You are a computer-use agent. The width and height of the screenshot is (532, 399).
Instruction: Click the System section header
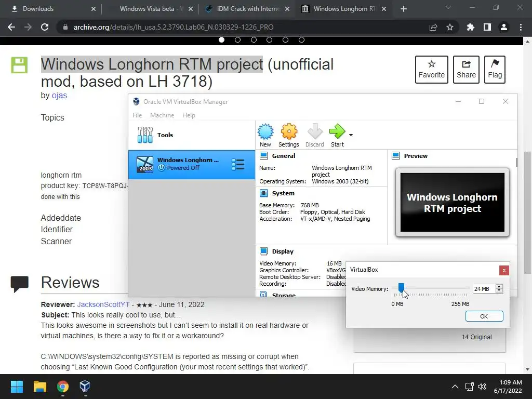coord(283,193)
